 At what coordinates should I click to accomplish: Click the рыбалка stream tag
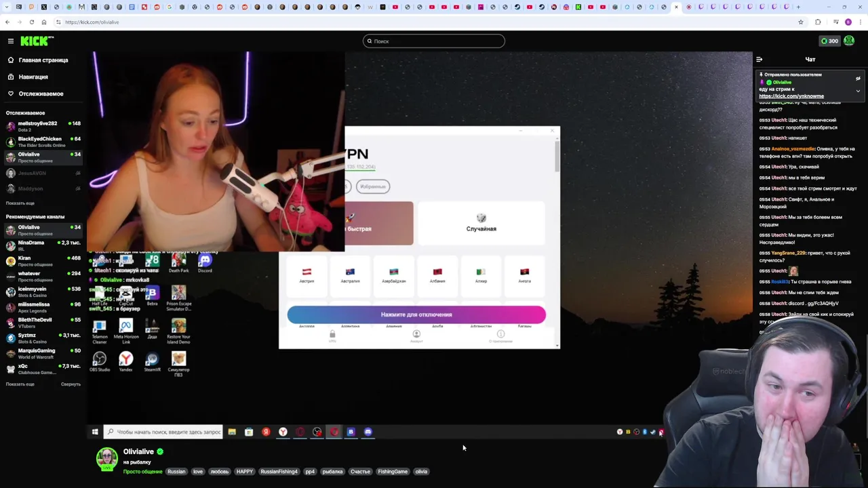coord(332,472)
